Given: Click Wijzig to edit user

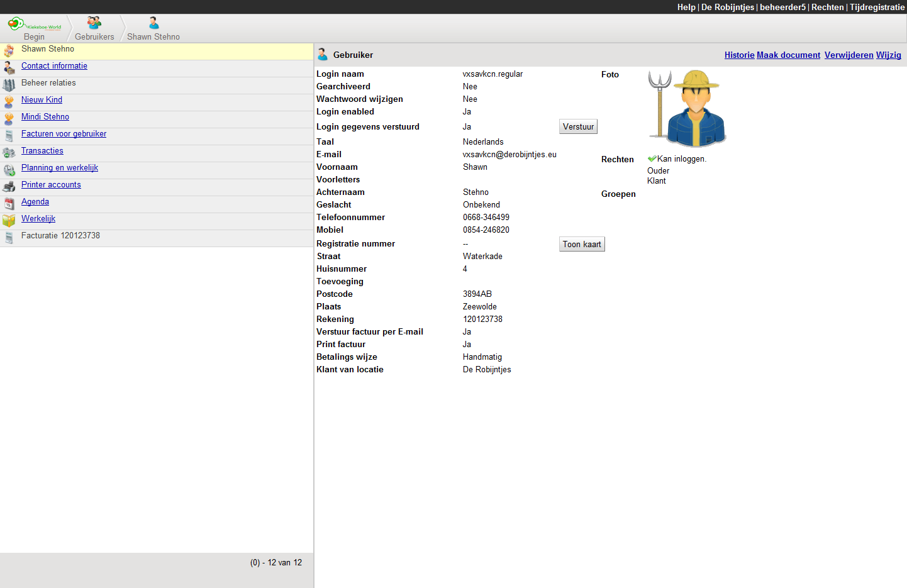Looking at the screenshot, I should tap(888, 55).
